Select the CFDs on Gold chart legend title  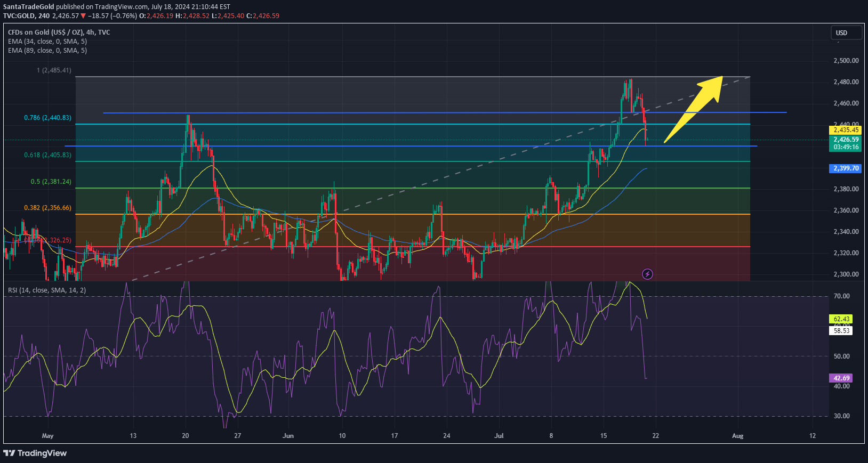[x=59, y=32]
